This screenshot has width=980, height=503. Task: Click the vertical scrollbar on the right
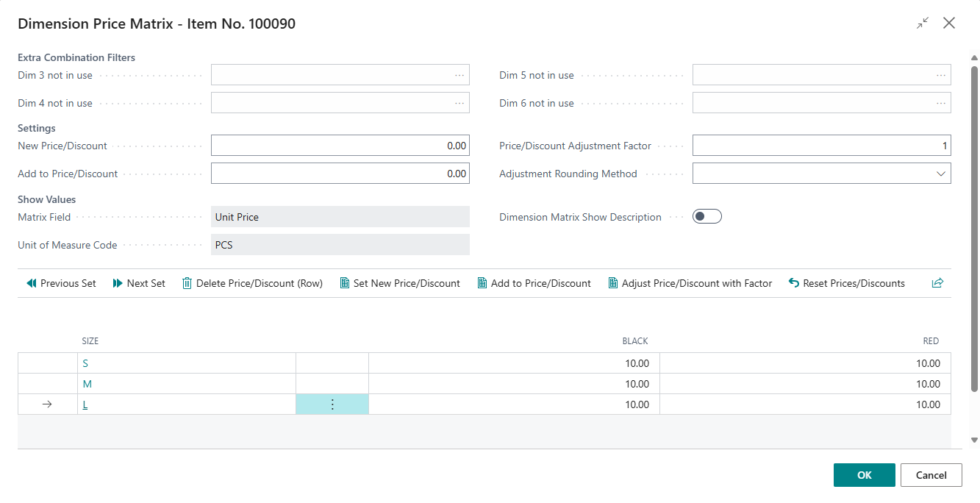click(x=974, y=221)
